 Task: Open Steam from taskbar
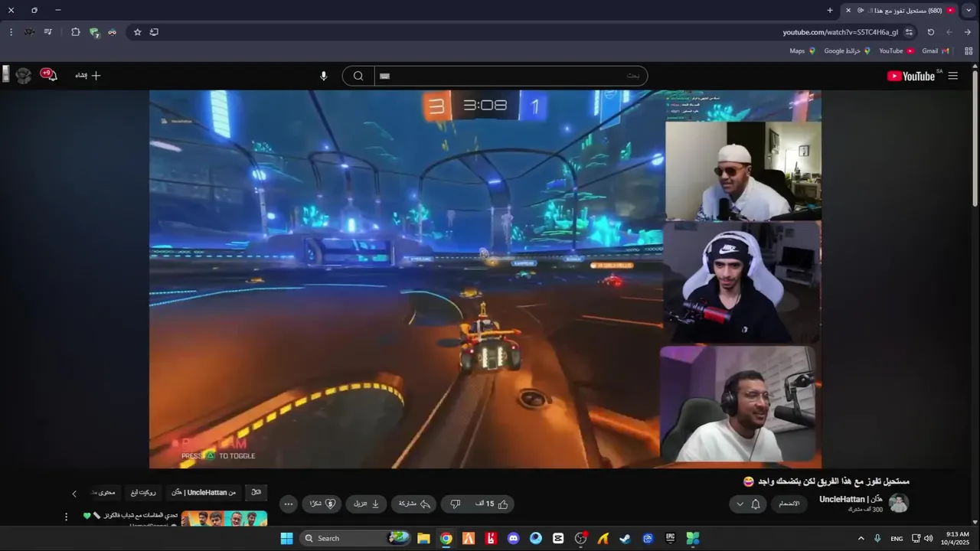point(626,538)
